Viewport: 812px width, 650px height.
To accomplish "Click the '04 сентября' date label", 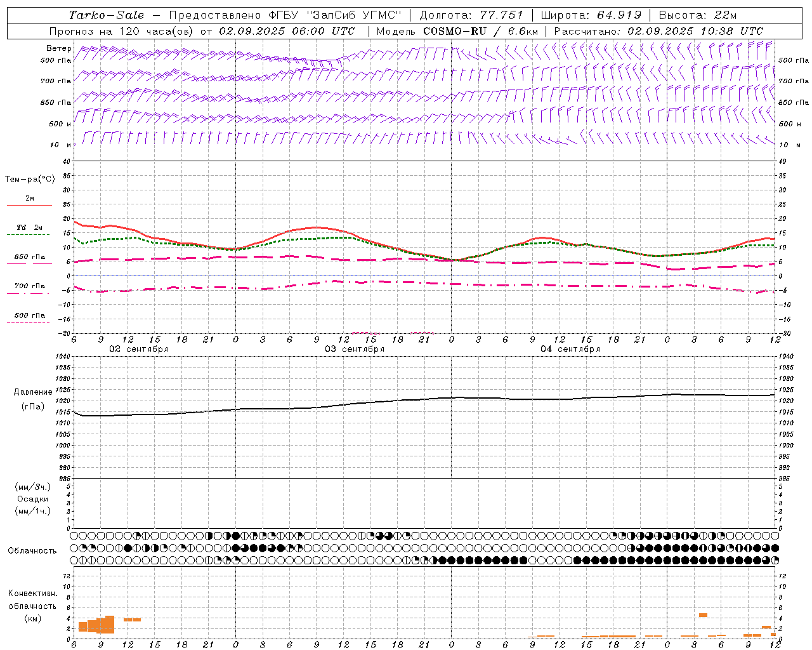I will (570, 349).
